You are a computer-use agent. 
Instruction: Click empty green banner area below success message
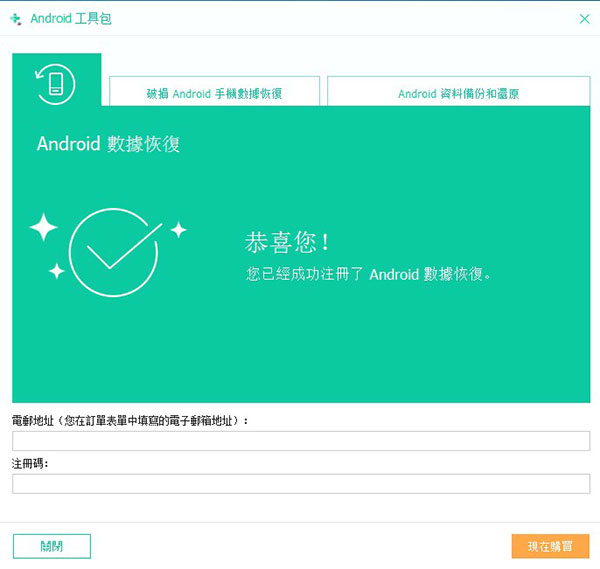(380, 350)
